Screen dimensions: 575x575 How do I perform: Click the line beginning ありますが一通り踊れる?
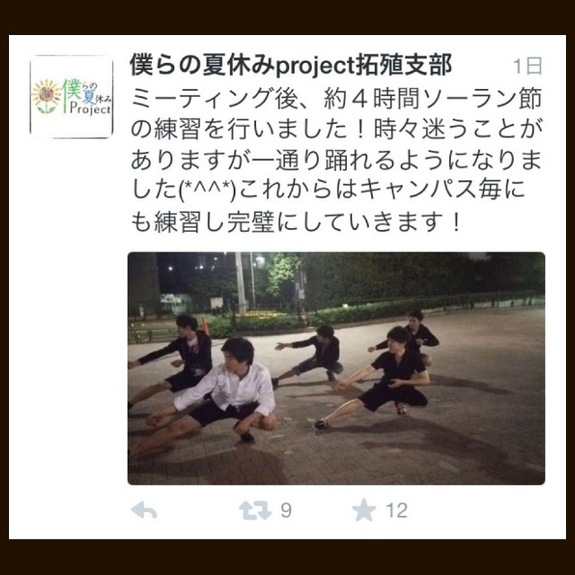336,160
